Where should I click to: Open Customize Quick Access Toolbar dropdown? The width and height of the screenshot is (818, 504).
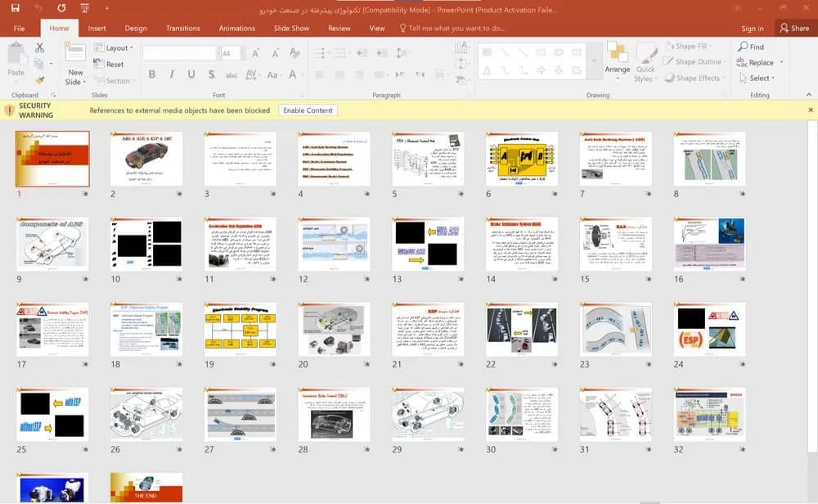coord(107,8)
